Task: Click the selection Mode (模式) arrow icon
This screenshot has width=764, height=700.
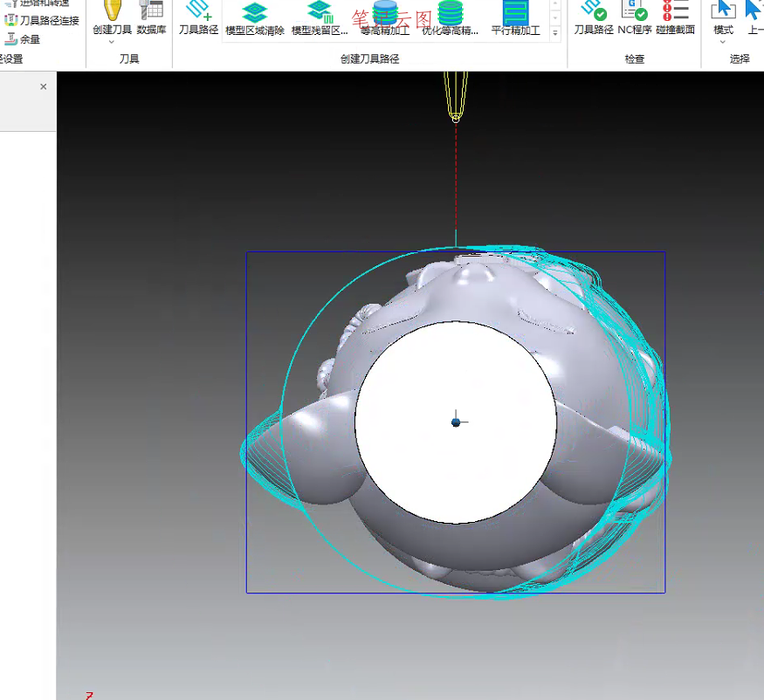Action: (723, 10)
